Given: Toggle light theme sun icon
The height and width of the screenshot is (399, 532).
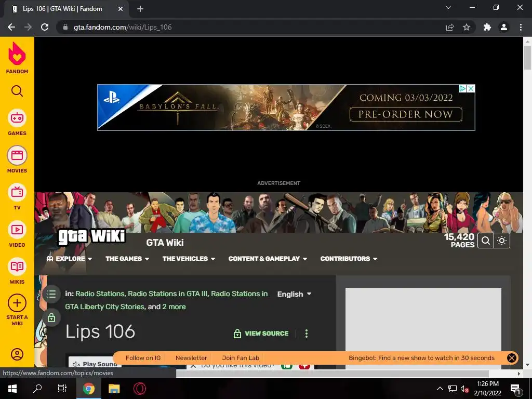Looking at the screenshot, I should 502,241.
